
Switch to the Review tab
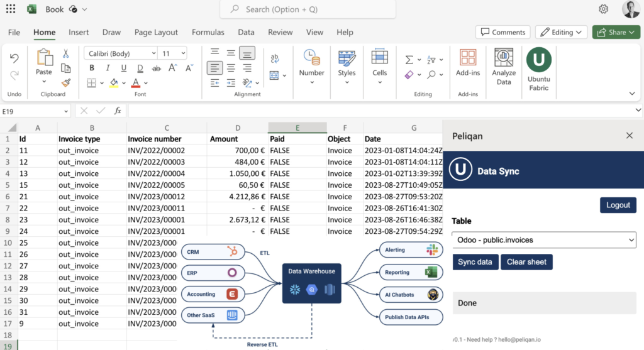(x=280, y=32)
